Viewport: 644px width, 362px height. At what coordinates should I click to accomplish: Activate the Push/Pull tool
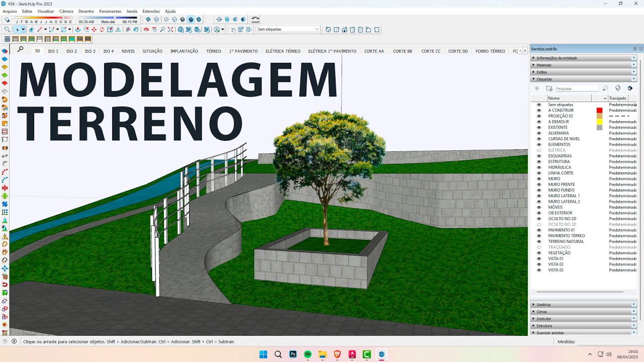77,29
